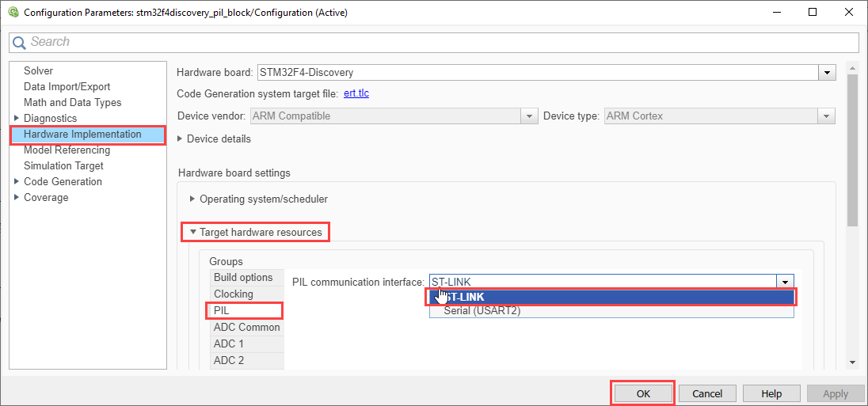Collapse Target hardware resources section
The height and width of the screenshot is (406, 868).
tap(192, 232)
